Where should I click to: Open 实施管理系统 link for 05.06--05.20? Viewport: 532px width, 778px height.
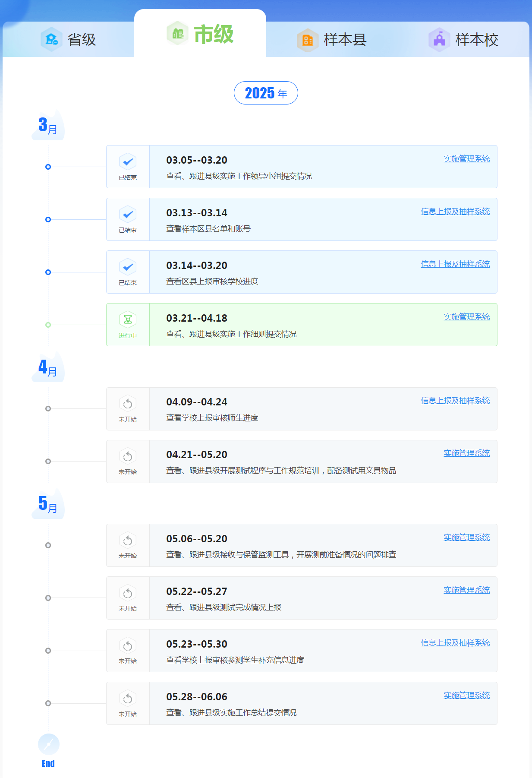coord(467,537)
